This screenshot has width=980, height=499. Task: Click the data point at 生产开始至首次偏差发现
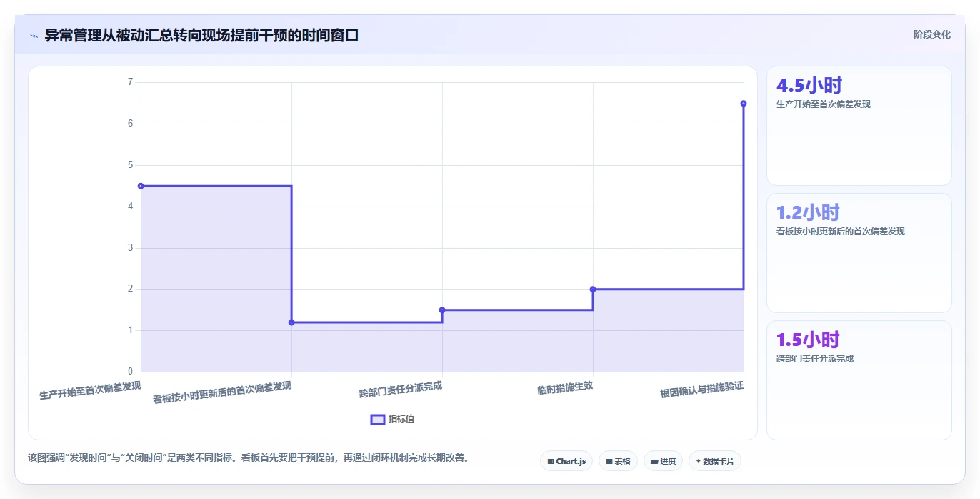pyautogui.click(x=141, y=186)
